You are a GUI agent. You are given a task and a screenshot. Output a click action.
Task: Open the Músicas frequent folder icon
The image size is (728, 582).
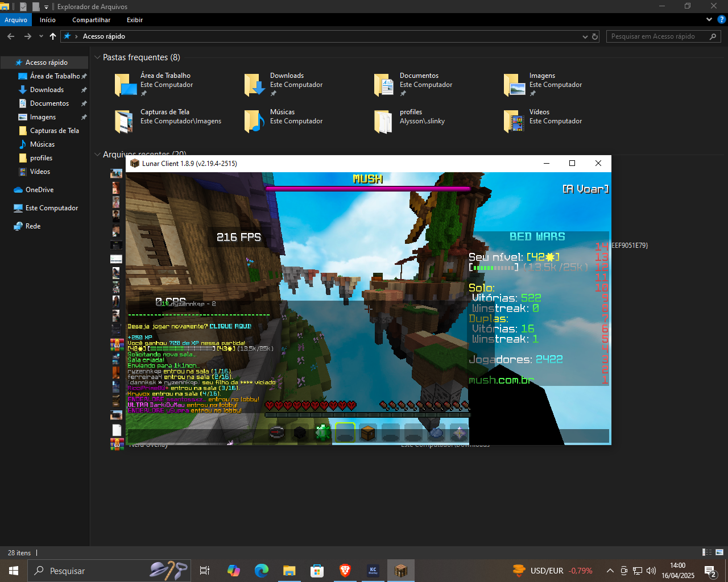(x=255, y=121)
